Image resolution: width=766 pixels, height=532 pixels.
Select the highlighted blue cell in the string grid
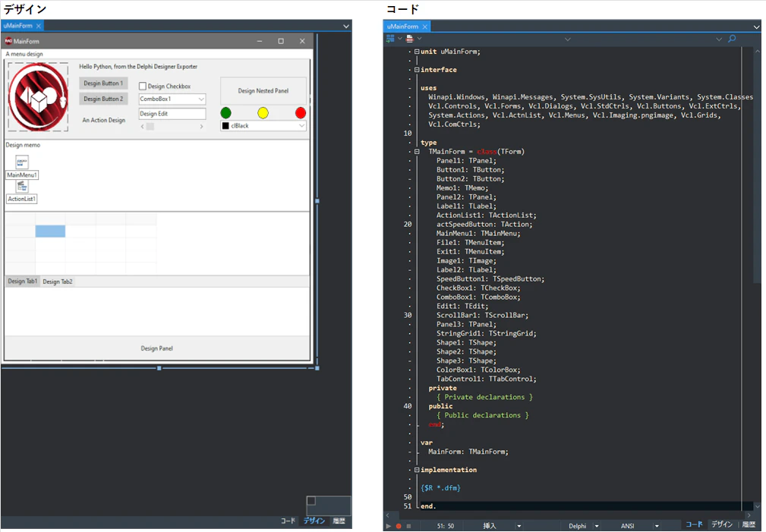(50, 231)
